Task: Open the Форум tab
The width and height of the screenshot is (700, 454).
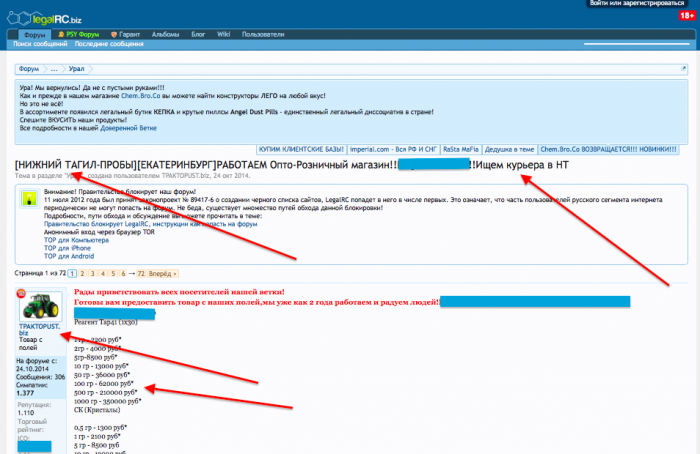Action: pos(32,34)
